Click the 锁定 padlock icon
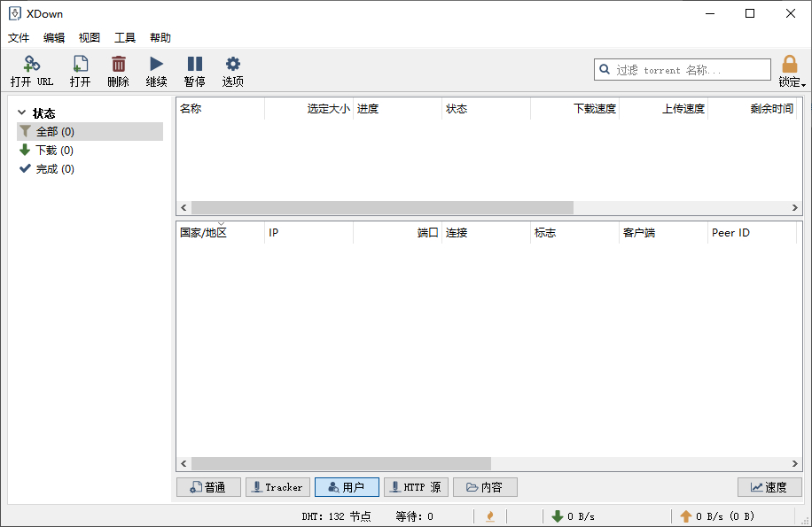The height and width of the screenshot is (527, 812). coord(790,65)
